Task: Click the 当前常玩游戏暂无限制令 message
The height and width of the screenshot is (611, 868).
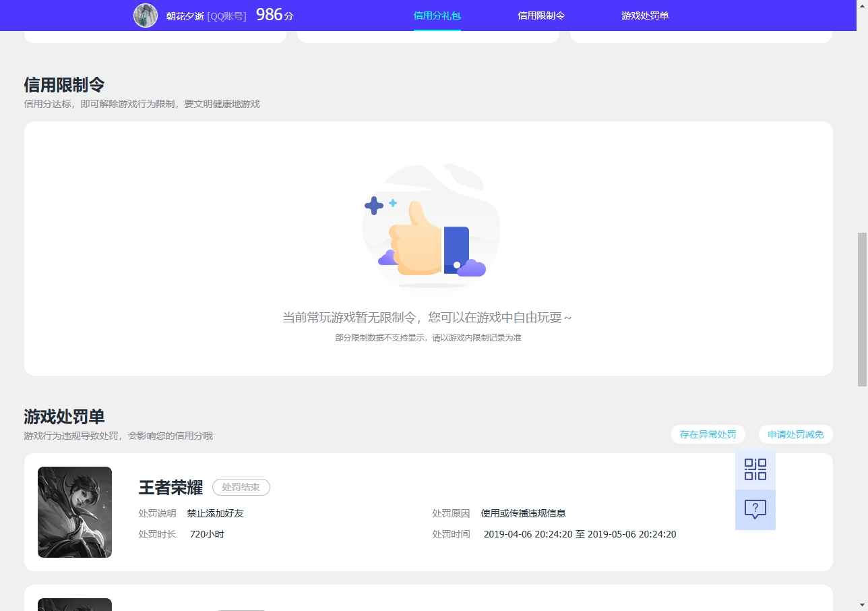Action: pos(427,317)
